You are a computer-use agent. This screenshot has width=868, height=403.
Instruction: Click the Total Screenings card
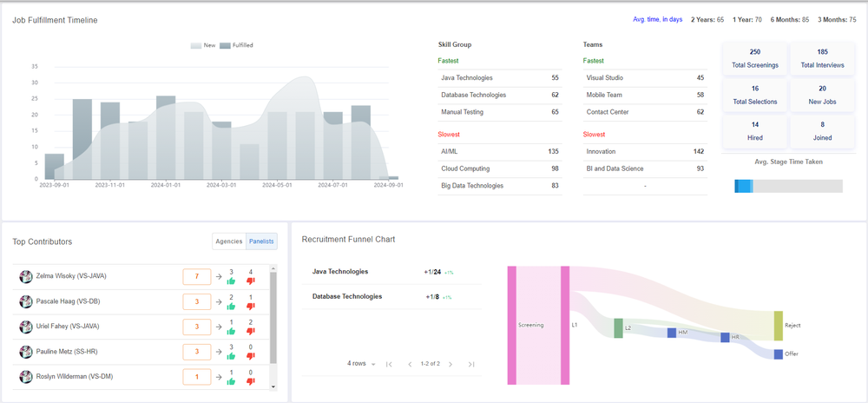click(x=754, y=58)
